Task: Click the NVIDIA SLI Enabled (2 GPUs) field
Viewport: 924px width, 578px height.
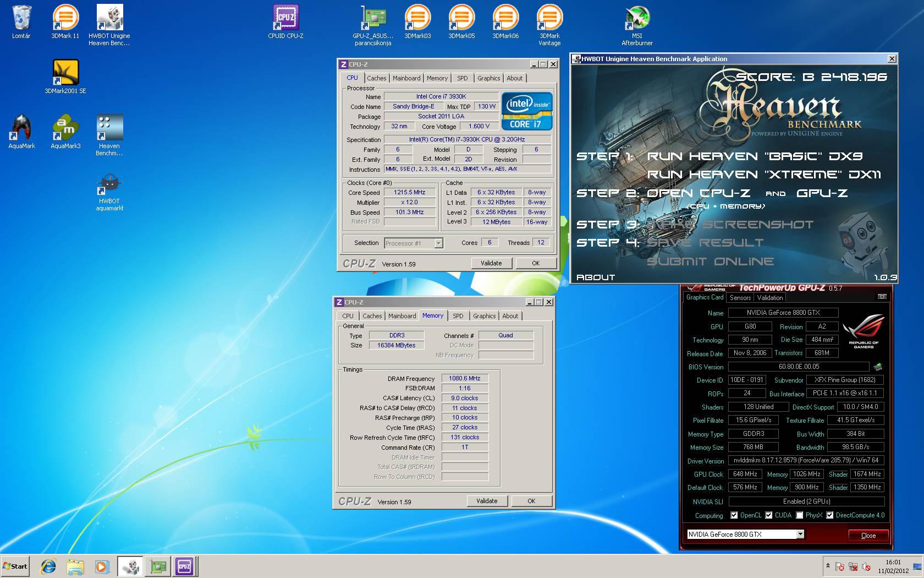Action: pyautogui.click(x=806, y=501)
